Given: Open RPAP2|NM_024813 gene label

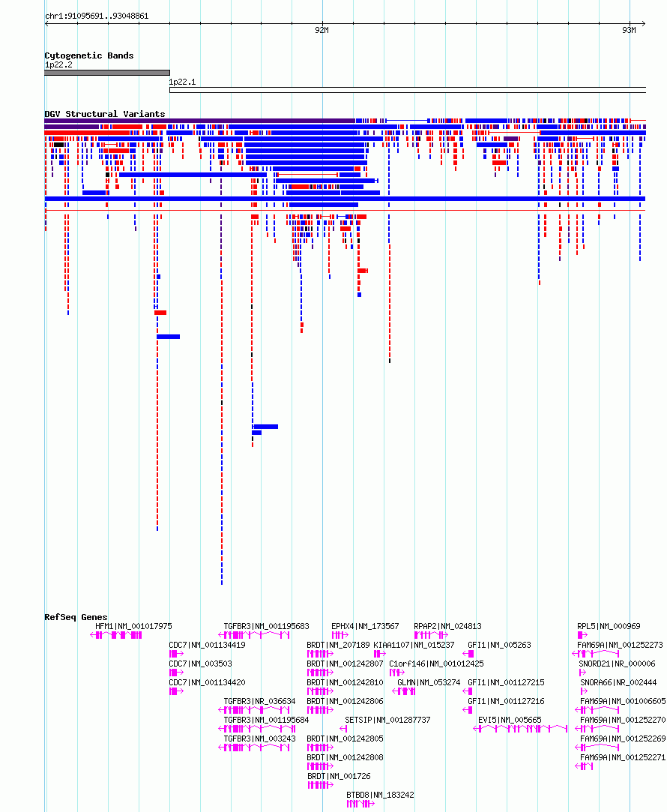Looking at the screenshot, I should coord(448,626).
